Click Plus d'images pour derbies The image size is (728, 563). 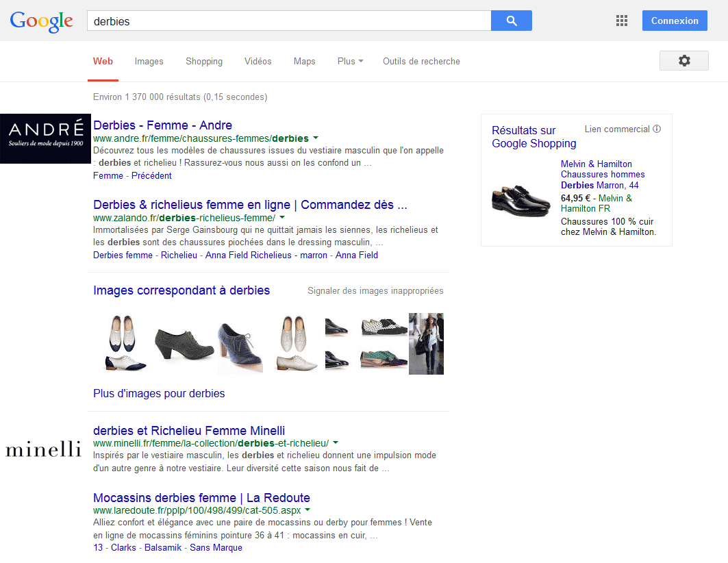coord(159,394)
